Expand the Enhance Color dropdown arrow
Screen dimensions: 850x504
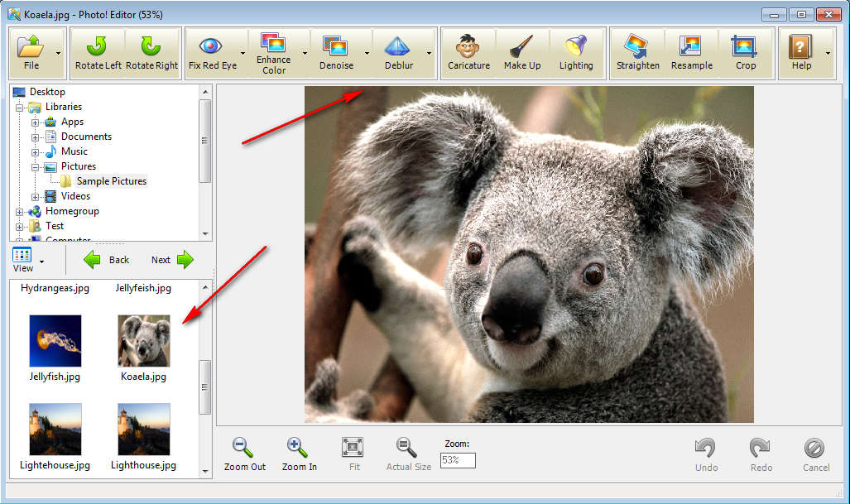[x=305, y=54]
